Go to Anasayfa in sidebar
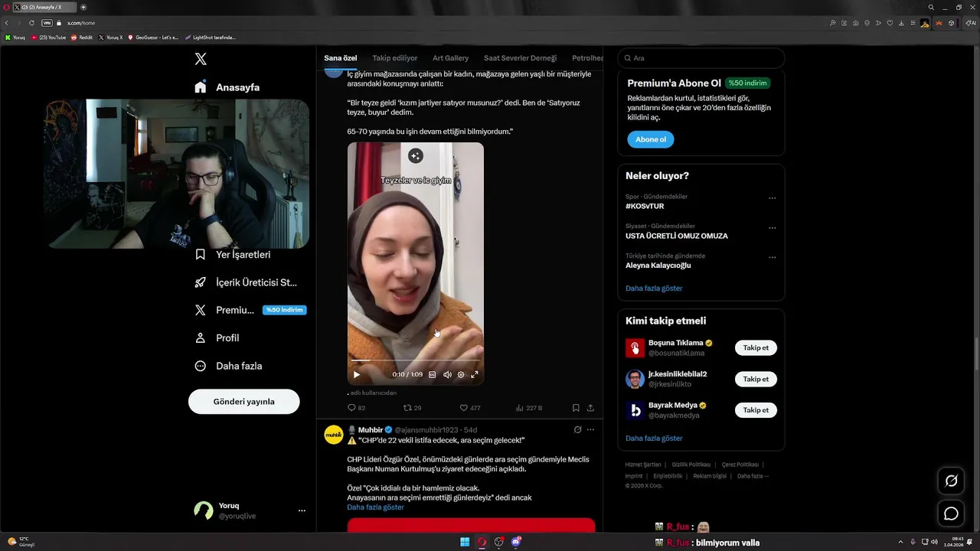 tap(227, 87)
